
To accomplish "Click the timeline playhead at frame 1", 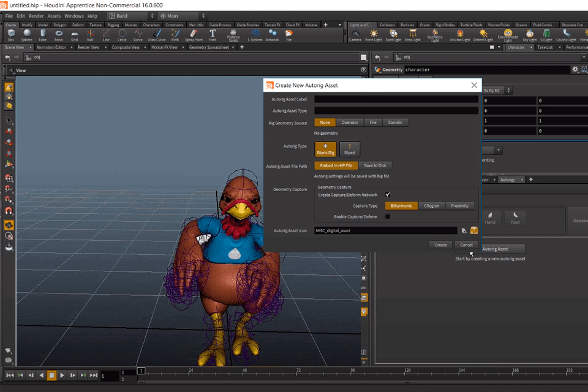I will (141, 371).
